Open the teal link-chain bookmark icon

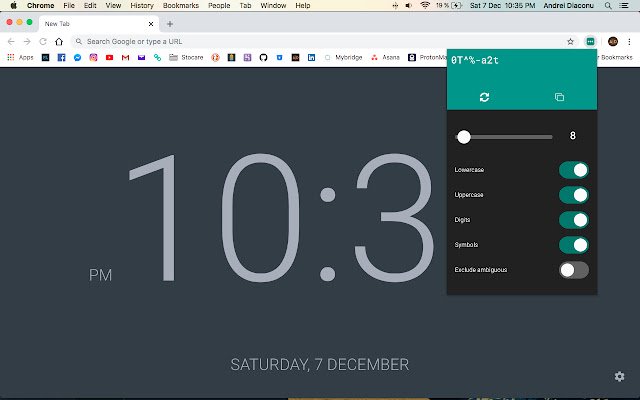[x=157, y=58]
